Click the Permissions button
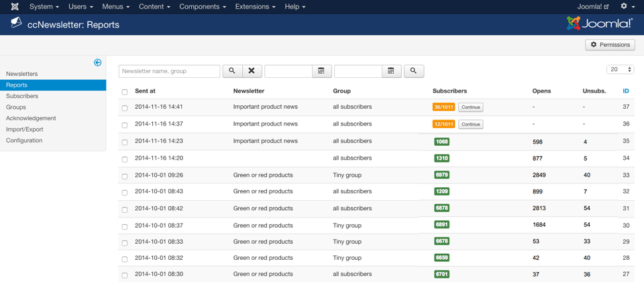644x282 pixels. pyautogui.click(x=610, y=45)
